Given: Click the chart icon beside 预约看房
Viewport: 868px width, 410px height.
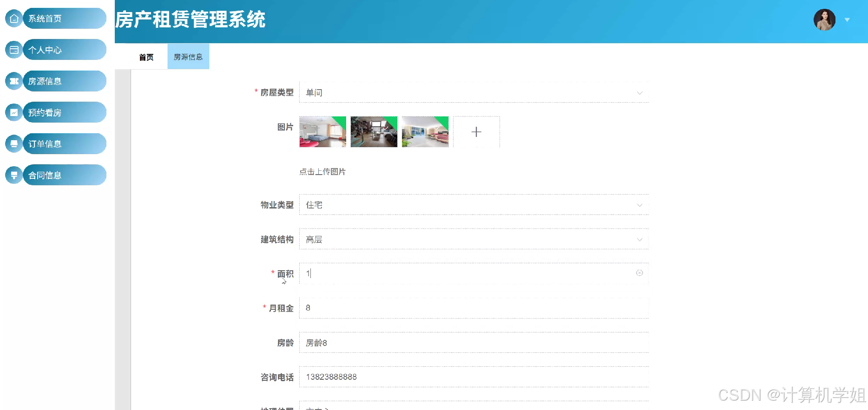Looking at the screenshot, I should pyautogui.click(x=14, y=112).
